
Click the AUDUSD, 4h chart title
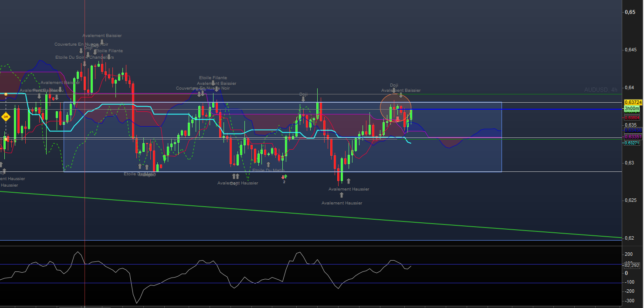(x=601, y=90)
